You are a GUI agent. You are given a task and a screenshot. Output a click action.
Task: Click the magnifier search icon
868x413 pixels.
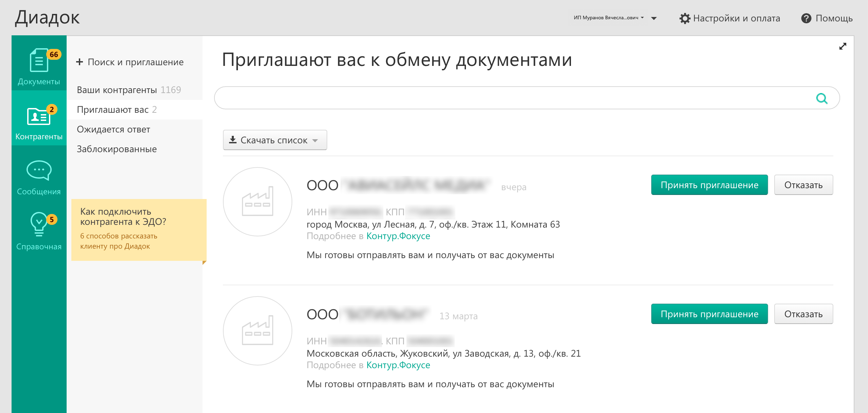tap(821, 98)
